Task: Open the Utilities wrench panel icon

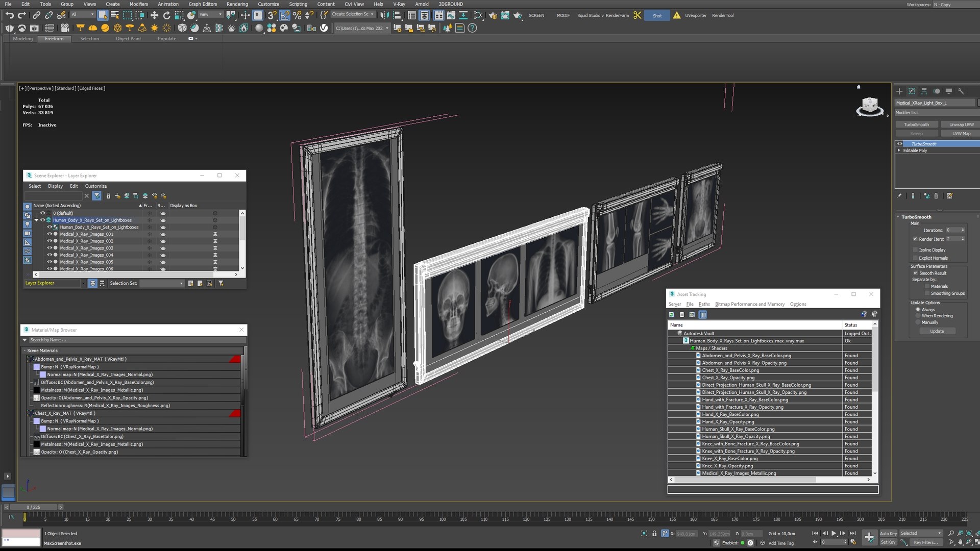Action: [961, 91]
